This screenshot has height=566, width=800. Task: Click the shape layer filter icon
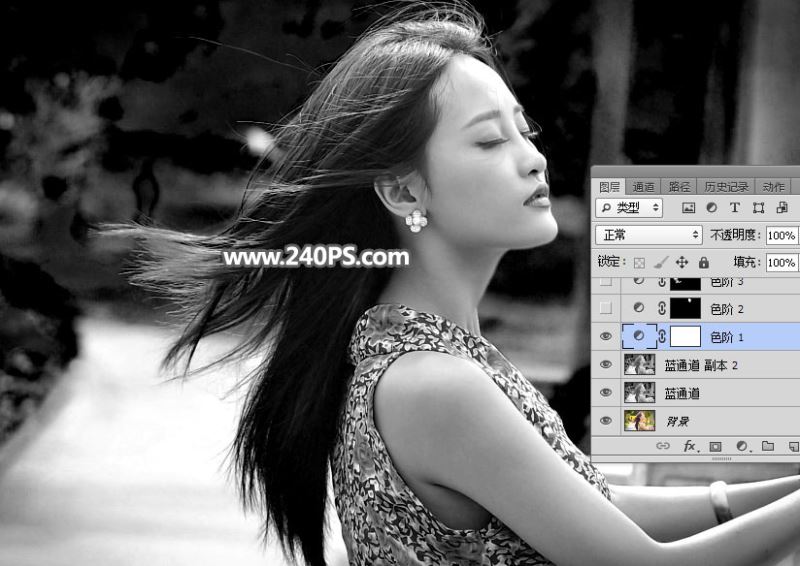pos(758,208)
